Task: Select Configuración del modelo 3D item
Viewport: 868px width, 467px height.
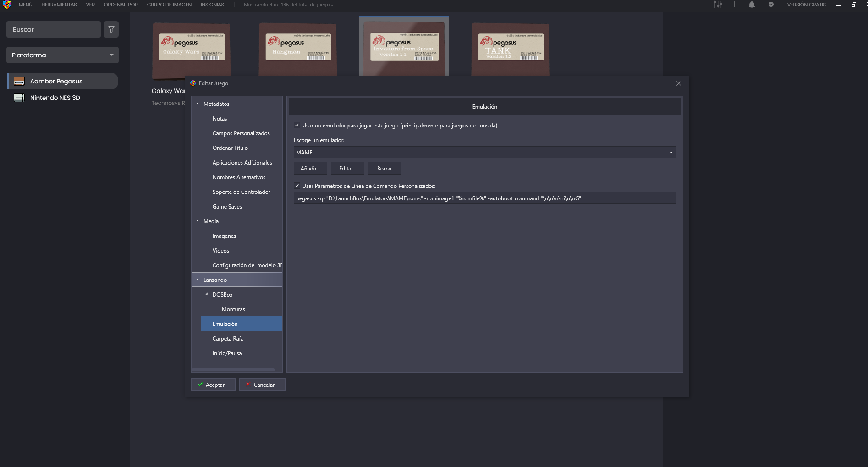Action: click(247, 265)
